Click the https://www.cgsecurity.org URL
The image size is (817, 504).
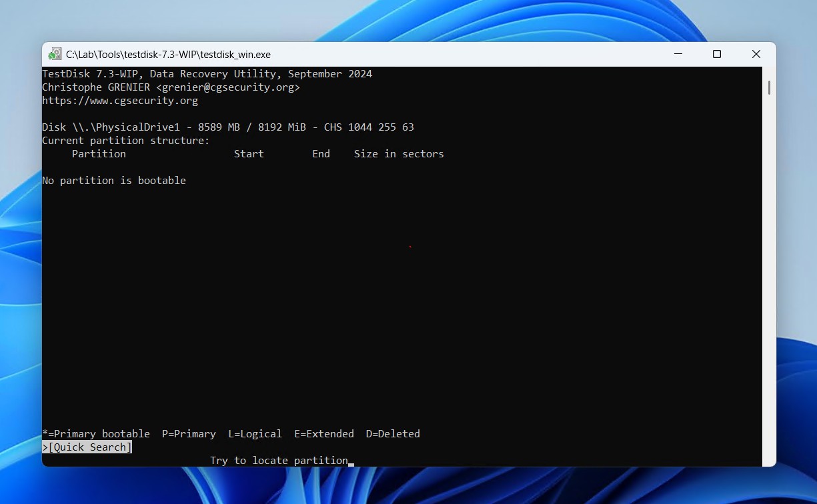[x=120, y=101]
